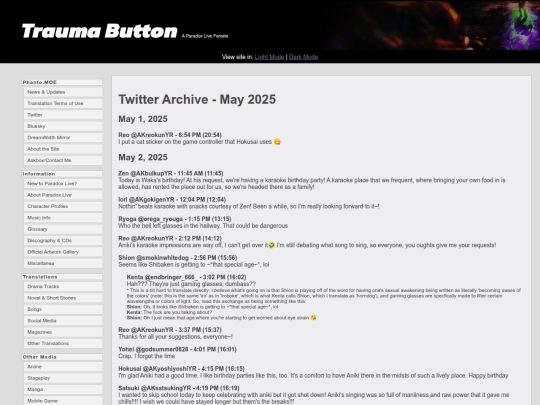Open the Trauma Button site title
The width and height of the screenshot is (540, 405).
click(x=100, y=31)
